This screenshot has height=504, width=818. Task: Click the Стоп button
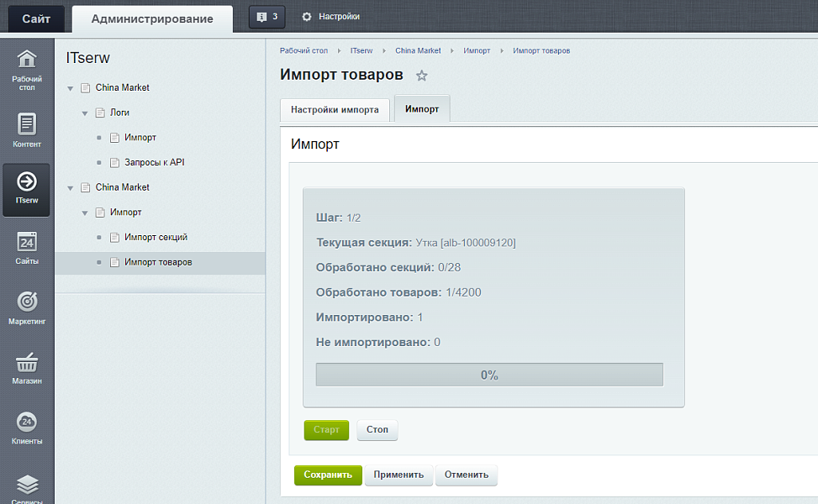(x=377, y=430)
